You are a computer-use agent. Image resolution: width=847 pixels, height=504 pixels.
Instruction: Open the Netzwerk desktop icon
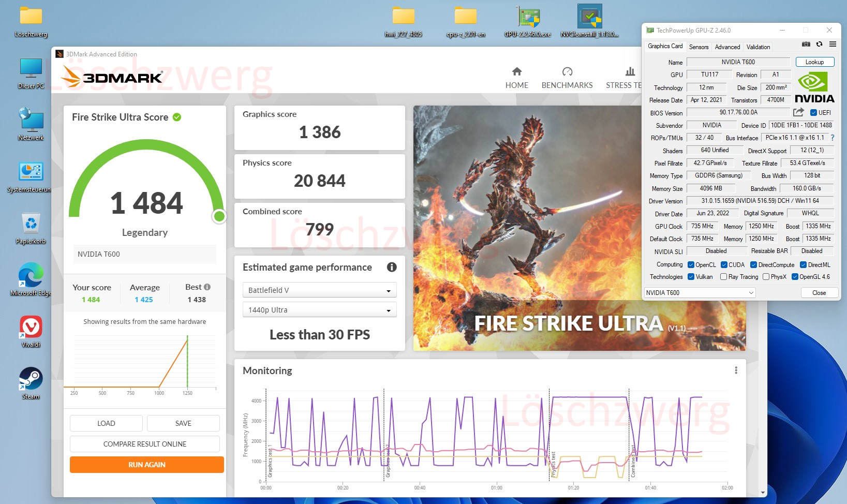coord(31,125)
